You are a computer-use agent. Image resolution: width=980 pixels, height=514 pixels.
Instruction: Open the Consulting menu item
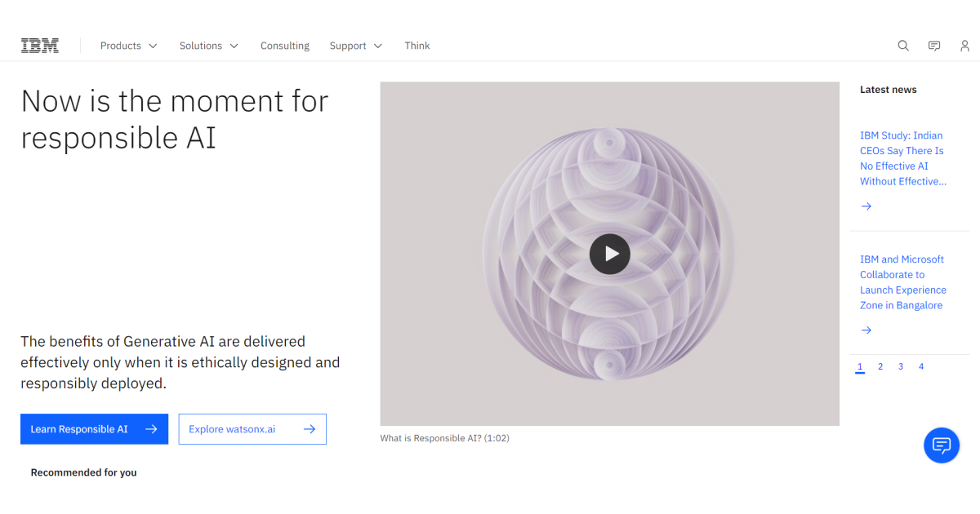click(x=285, y=46)
